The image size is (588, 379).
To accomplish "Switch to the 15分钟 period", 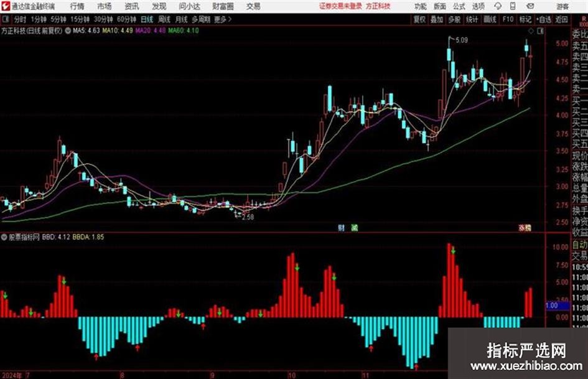I will [80, 19].
